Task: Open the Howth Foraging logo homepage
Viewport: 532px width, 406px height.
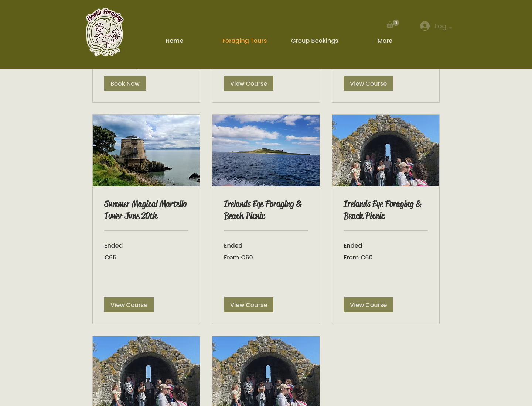Action: pyautogui.click(x=105, y=32)
